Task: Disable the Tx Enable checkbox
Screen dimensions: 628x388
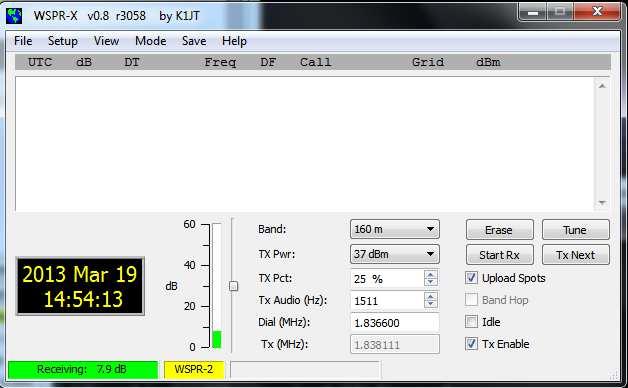Action: 471,344
